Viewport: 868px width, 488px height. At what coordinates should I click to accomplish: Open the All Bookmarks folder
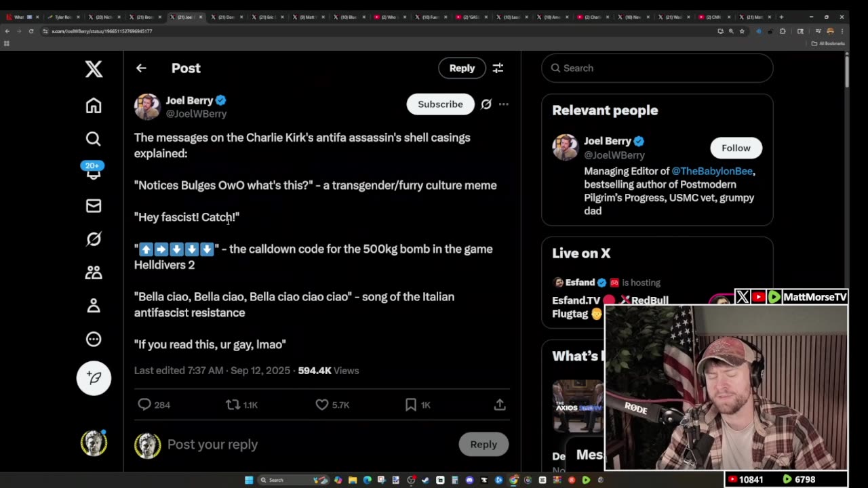[829, 43]
